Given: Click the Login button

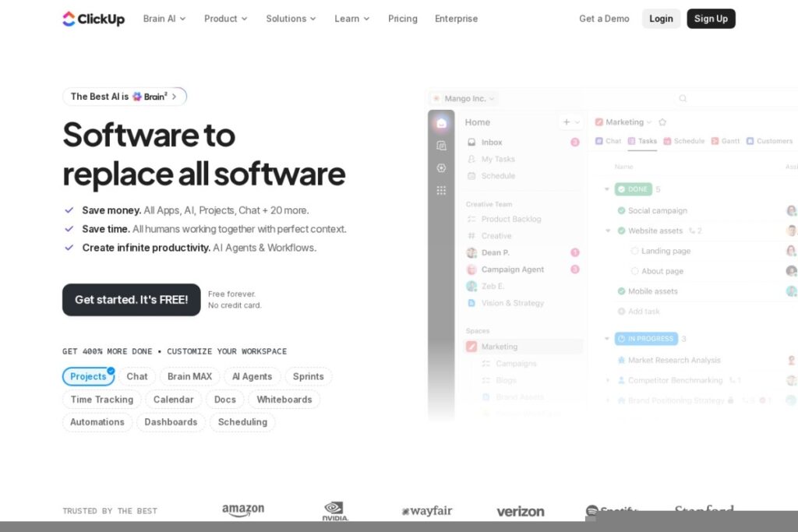Looking at the screenshot, I should (x=661, y=19).
